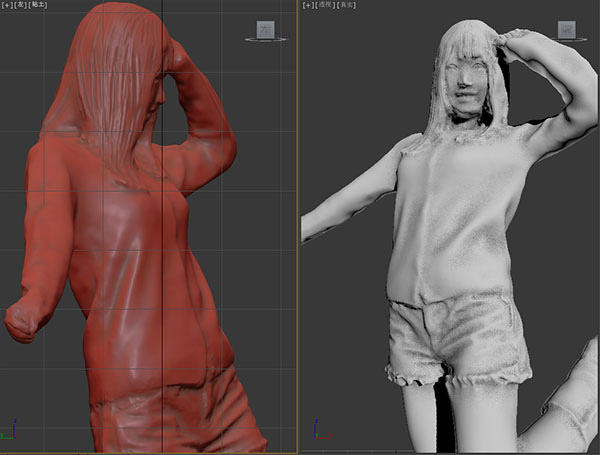This screenshot has height=455, width=600.
Task: Click the compass ring under right ViewCube
Action: point(567,41)
